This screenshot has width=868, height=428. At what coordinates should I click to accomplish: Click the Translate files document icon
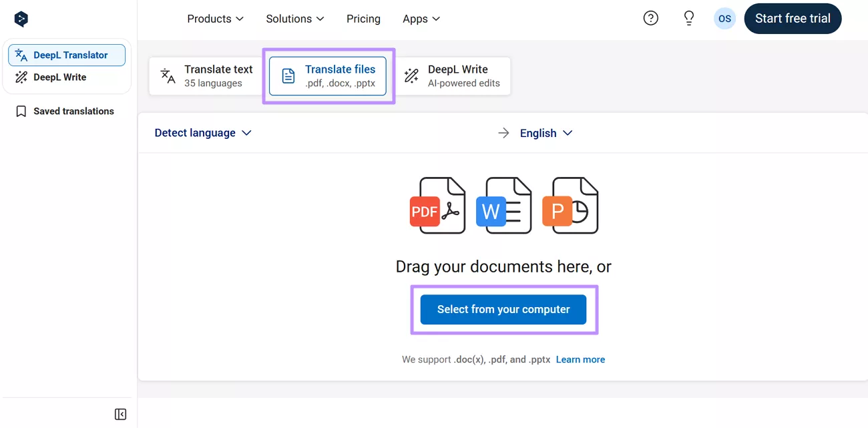(288, 75)
